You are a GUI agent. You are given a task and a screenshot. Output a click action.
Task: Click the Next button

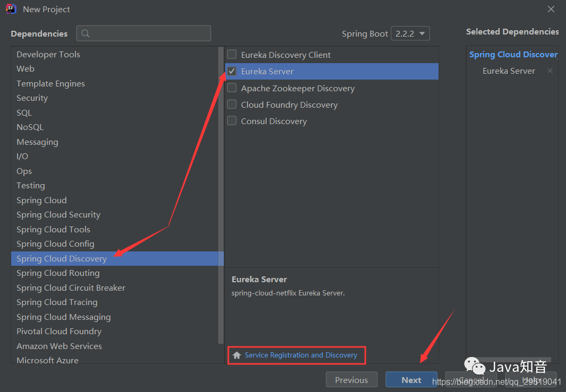411,380
